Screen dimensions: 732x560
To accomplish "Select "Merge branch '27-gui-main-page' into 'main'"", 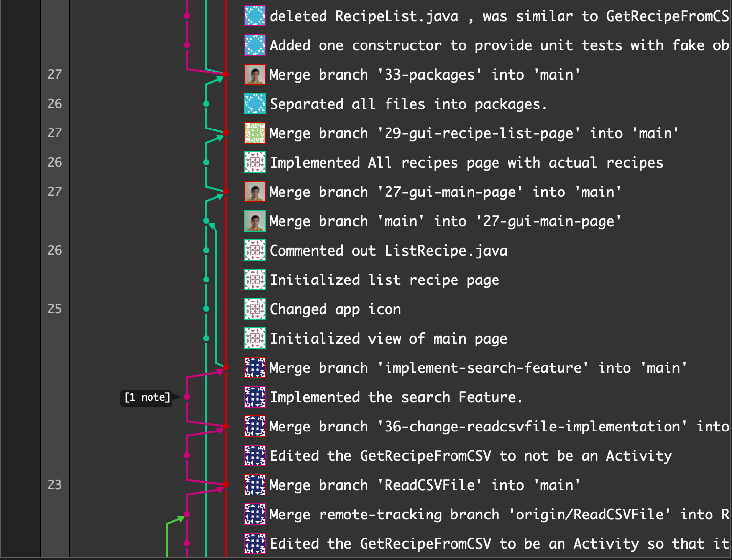I will tap(445, 192).
